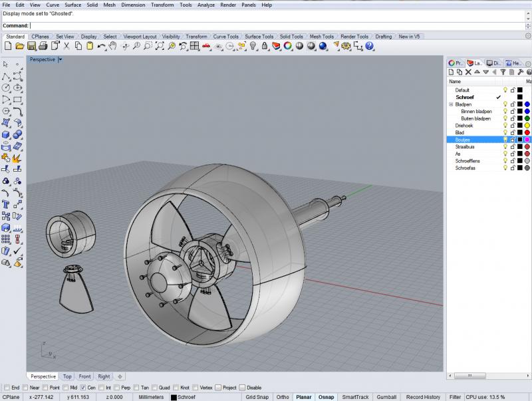Image resolution: width=532 pixels, height=401 pixels.
Task: Switch to the Solid Tools toolbar tab
Action: (291, 37)
